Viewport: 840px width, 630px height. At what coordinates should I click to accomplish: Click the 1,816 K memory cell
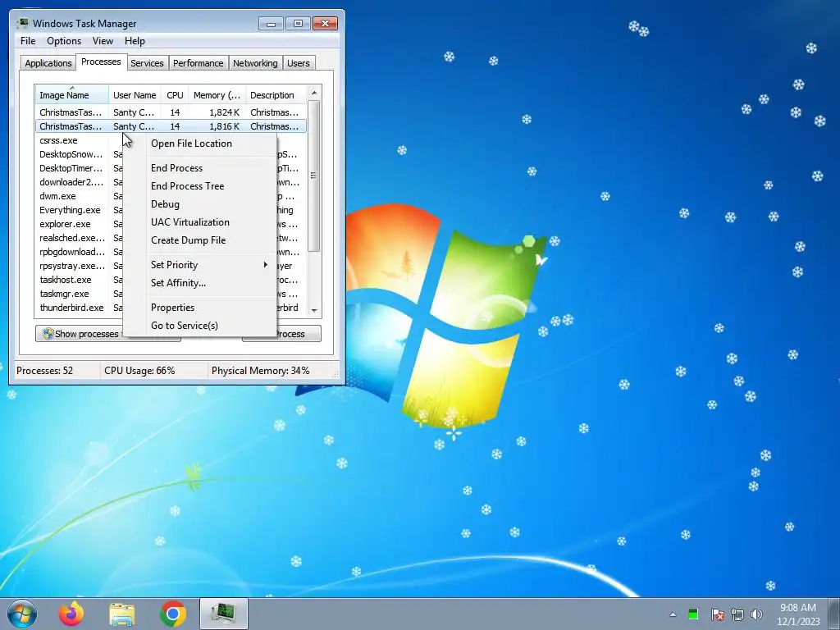225,126
